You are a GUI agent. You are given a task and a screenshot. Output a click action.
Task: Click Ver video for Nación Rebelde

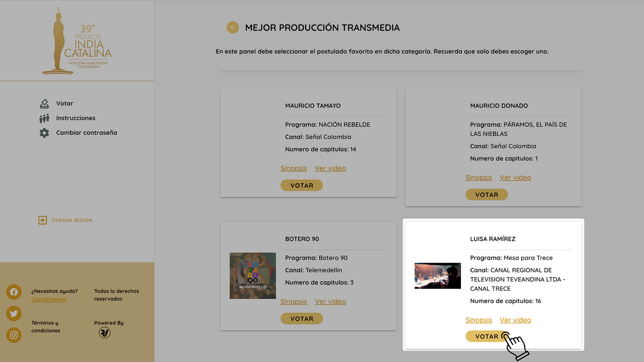click(x=330, y=168)
